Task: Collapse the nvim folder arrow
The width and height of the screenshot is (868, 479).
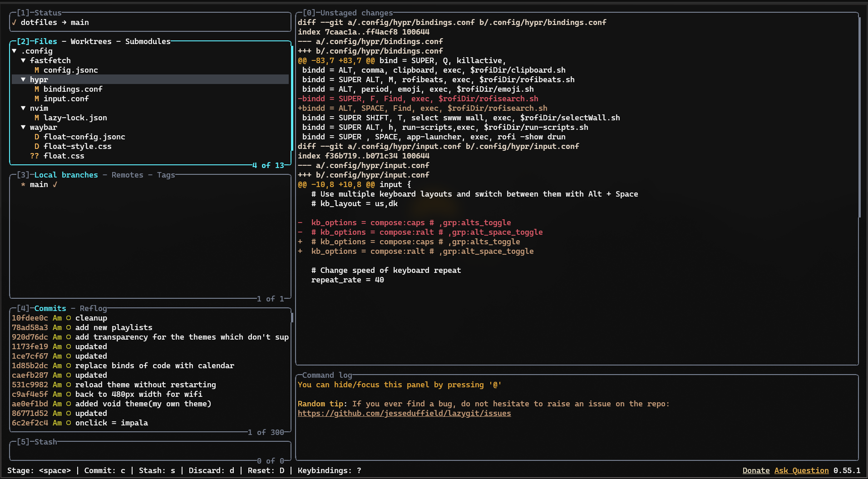Action: click(x=23, y=108)
